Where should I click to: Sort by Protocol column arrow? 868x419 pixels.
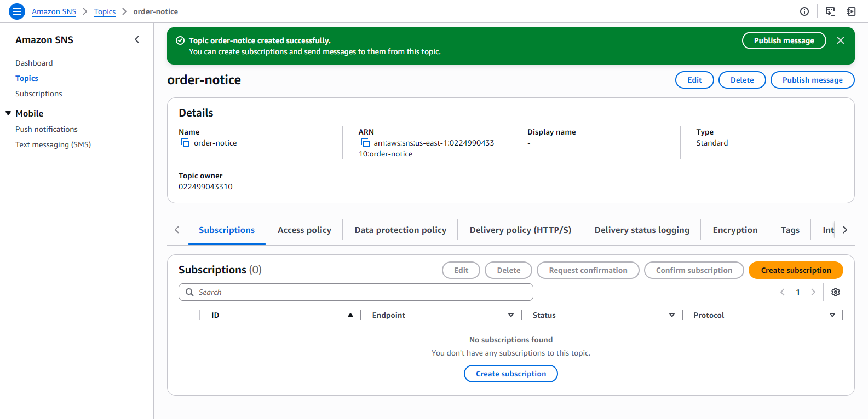pos(832,315)
